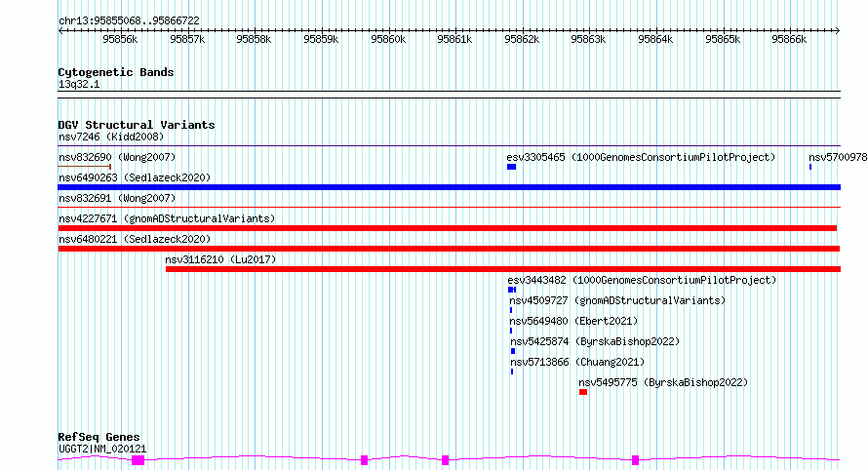Click the 95859k ruler tick label
The image size is (868, 470).
tap(321, 39)
